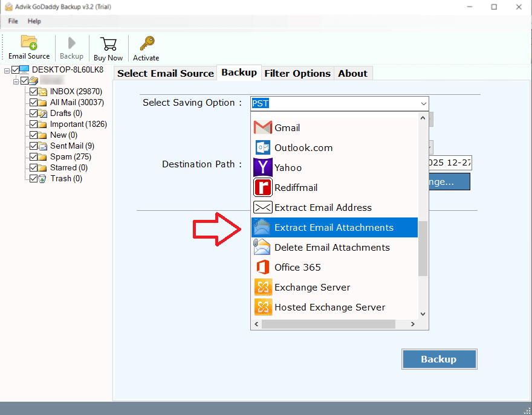
Task: Click the DESKTOP-8L60LK8 computer icon
Action: click(24, 69)
